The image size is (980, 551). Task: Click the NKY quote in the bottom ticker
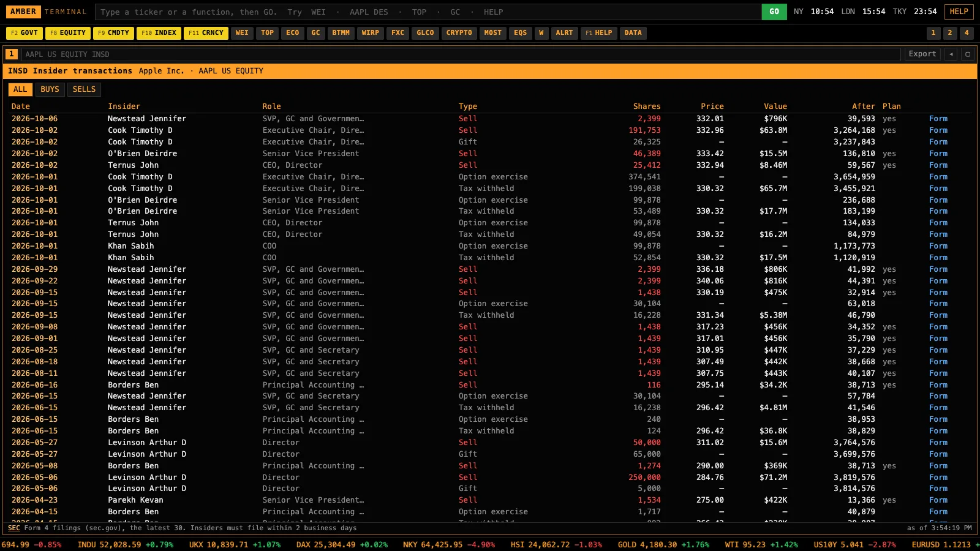point(449,544)
